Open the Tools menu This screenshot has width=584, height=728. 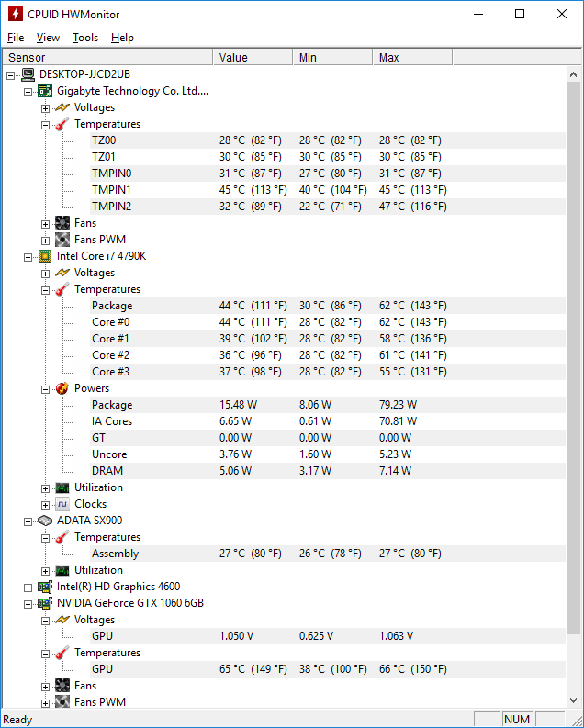(x=85, y=38)
